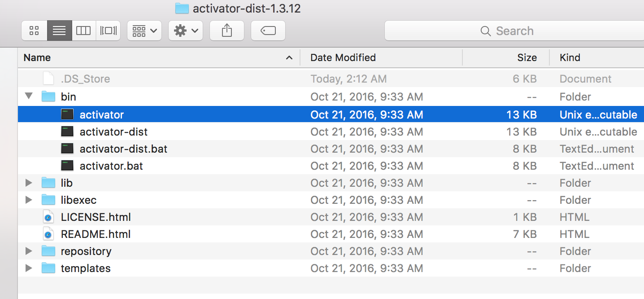
Task: Select list view mode
Action: (x=59, y=31)
